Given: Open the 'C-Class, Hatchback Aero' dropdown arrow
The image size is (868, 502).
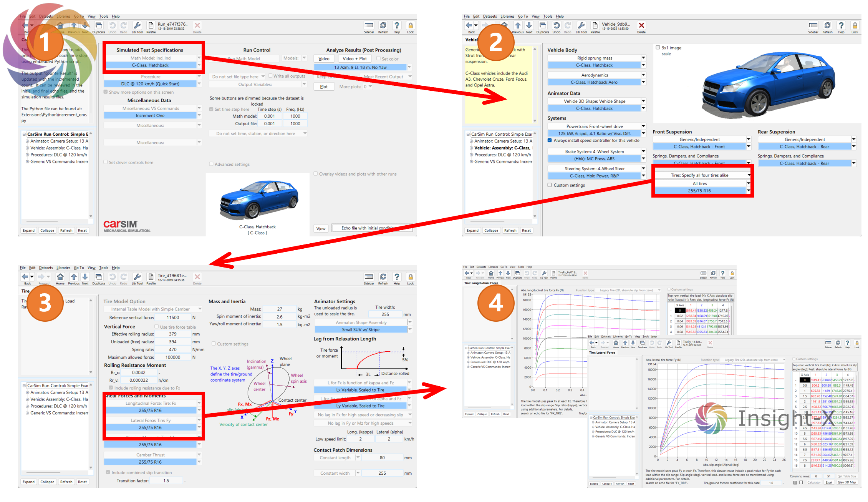Looking at the screenshot, I should (643, 82).
